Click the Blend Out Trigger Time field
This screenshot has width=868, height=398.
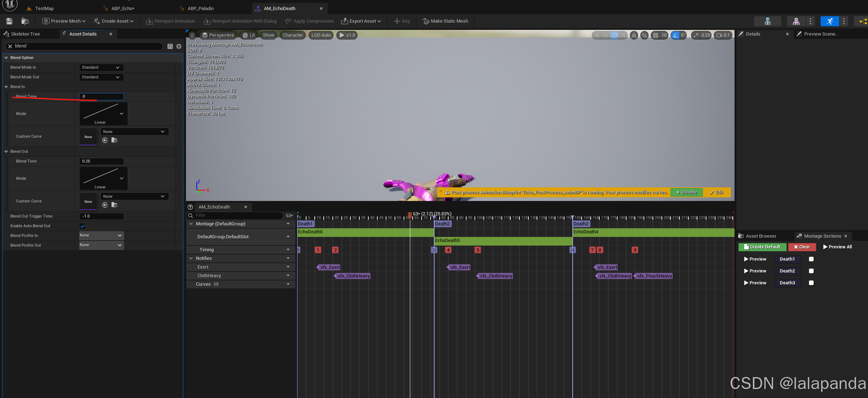pyautogui.click(x=101, y=216)
